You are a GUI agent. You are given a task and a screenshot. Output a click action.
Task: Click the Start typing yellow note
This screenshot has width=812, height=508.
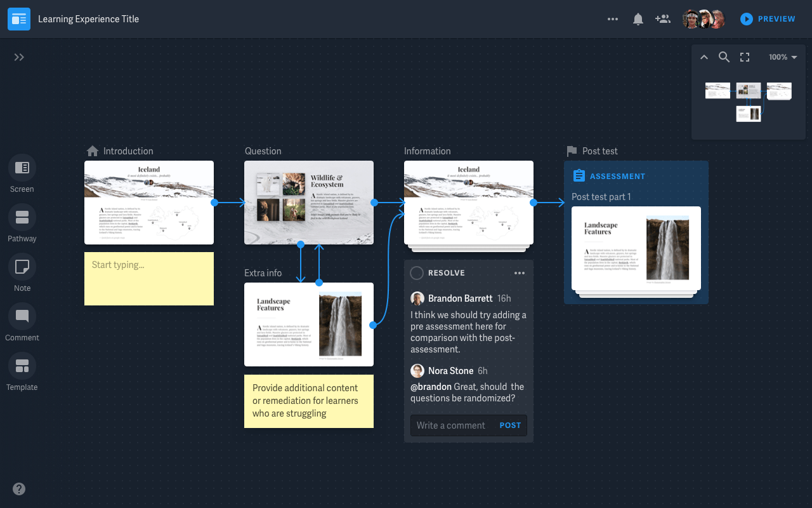[149, 279]
